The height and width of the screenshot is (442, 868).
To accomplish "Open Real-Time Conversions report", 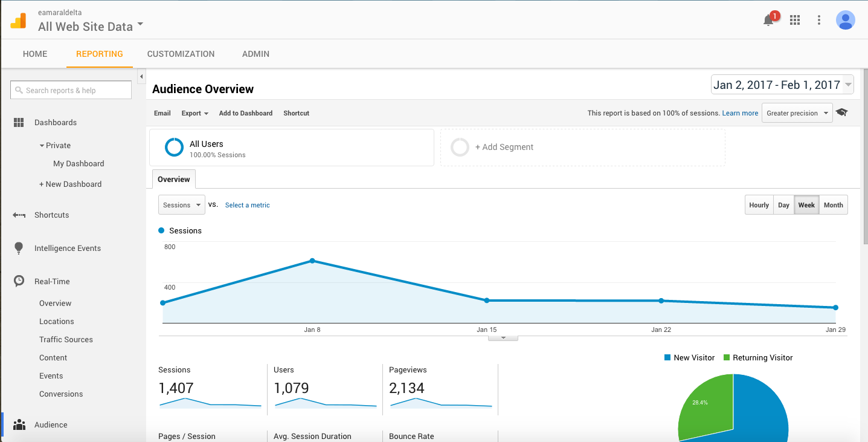I will (61, 394).
